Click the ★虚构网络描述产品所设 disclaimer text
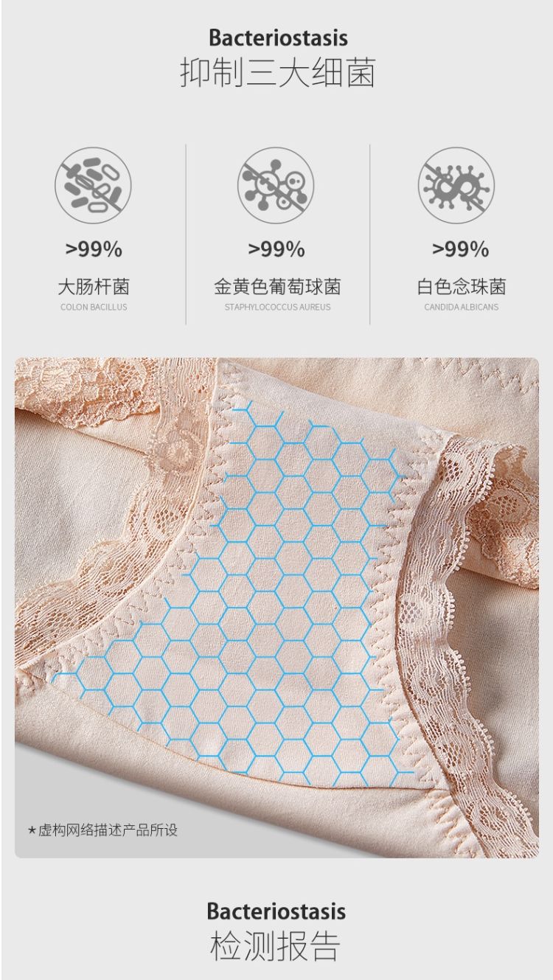This screenshot has width=553, height=980. 103,830
